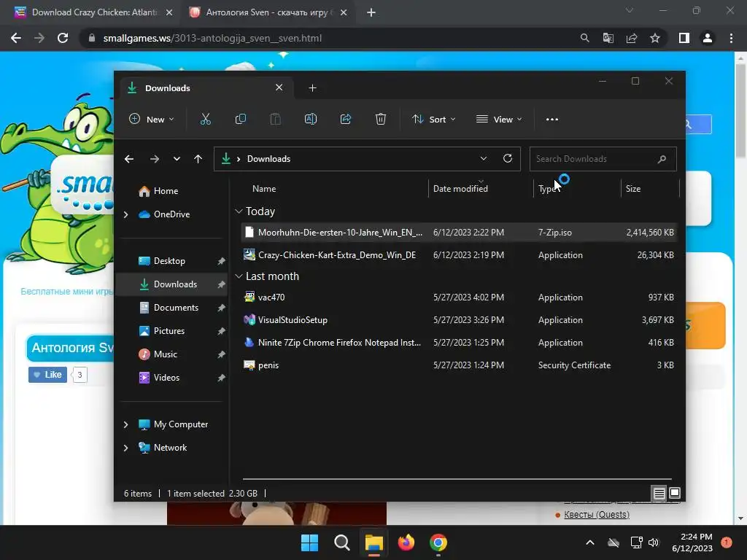
Task: Bookmark this page with the star icon
Action: click(655, 38)
